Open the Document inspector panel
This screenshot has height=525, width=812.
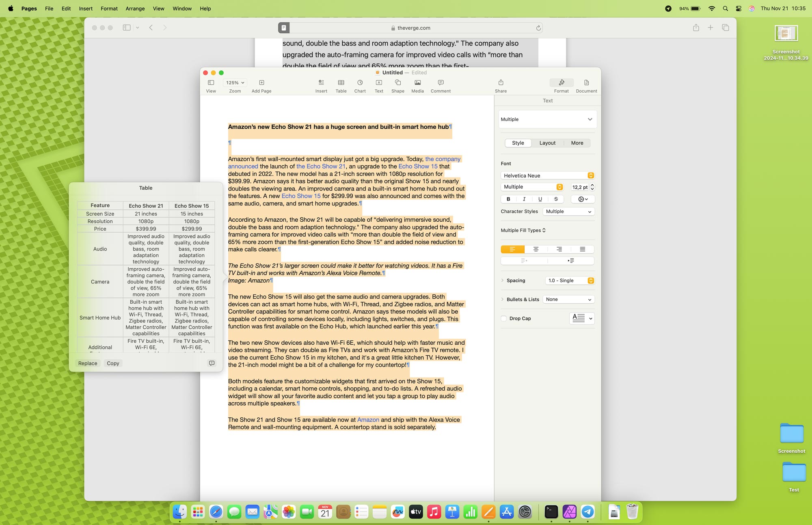(x=586, y=83)
